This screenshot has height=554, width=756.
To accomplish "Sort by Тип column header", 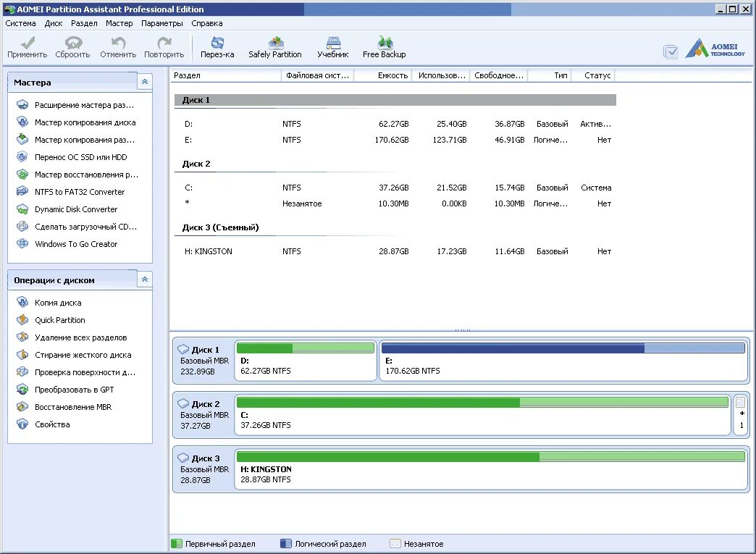I will coord(550,75).
